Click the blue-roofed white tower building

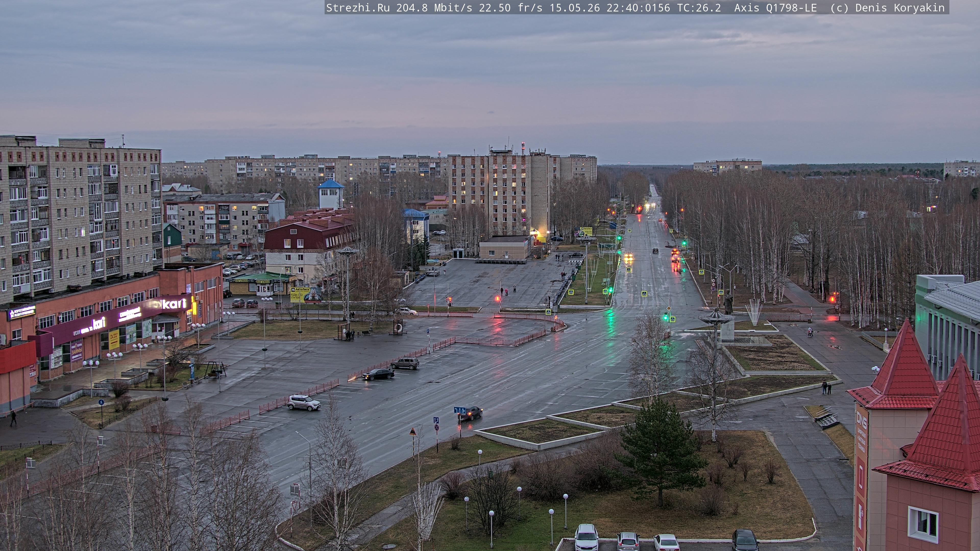click(x=330, y=194)
